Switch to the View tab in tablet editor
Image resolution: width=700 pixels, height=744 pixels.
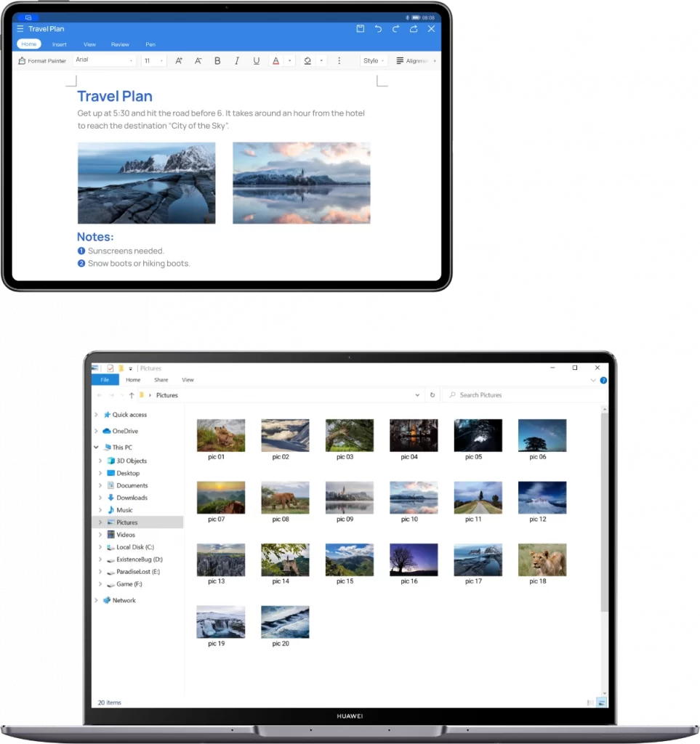pos(89,44)
